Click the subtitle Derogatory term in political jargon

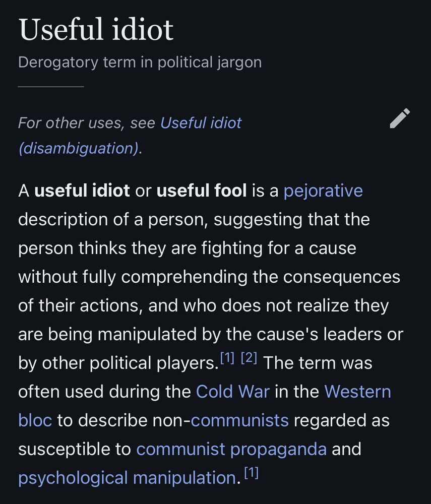[x=140, y=62]
